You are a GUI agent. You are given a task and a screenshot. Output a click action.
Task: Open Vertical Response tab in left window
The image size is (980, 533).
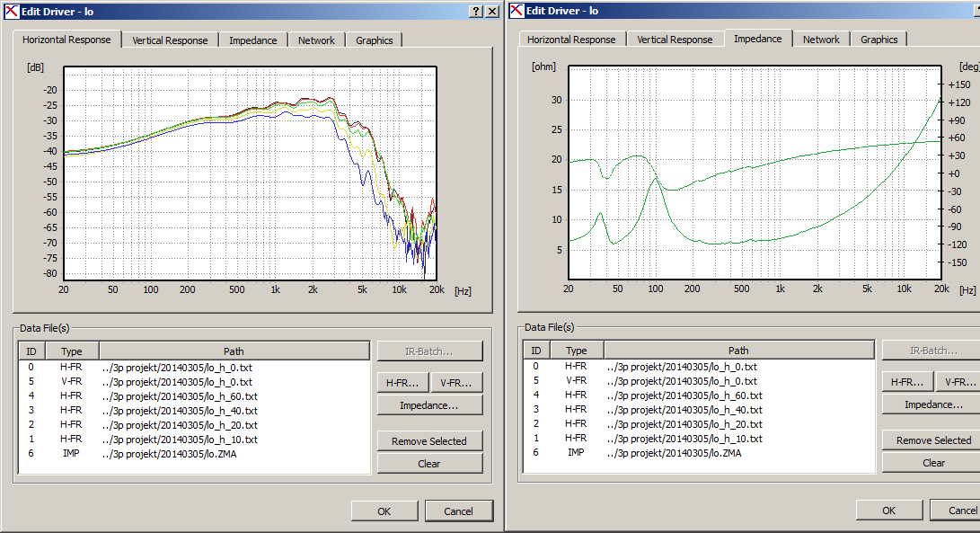(x=170, y=40)
